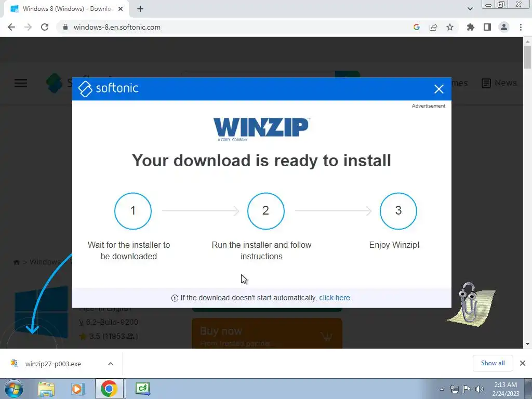Open the News section

point(499,83)
